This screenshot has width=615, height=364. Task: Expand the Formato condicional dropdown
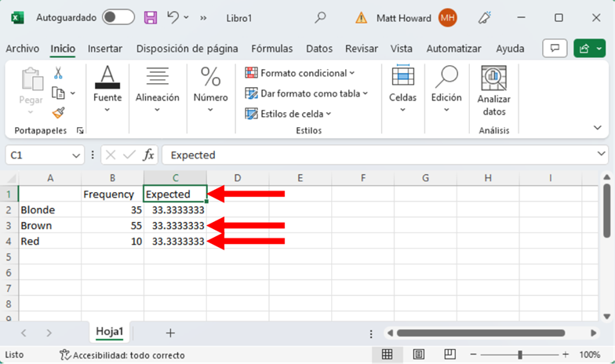coord(300,73)
